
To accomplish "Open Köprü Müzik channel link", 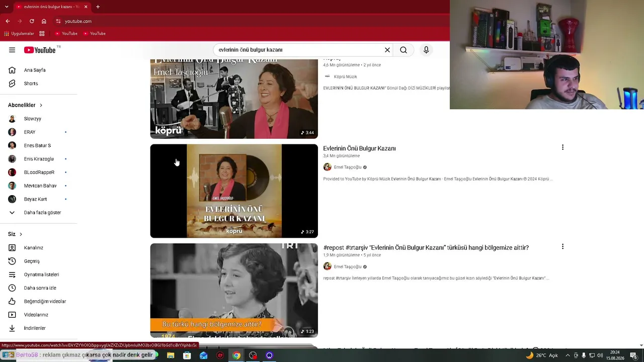I will click(x=345, y=76).
